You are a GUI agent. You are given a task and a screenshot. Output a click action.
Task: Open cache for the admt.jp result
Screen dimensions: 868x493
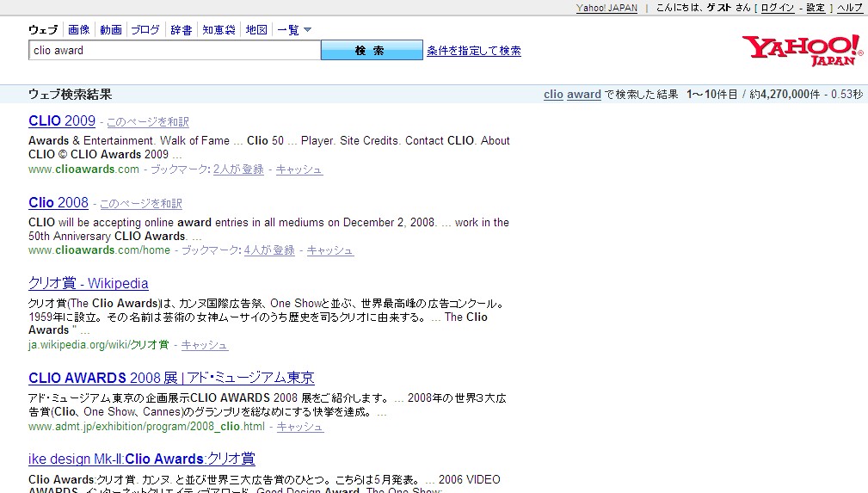[x=300, y=427]
